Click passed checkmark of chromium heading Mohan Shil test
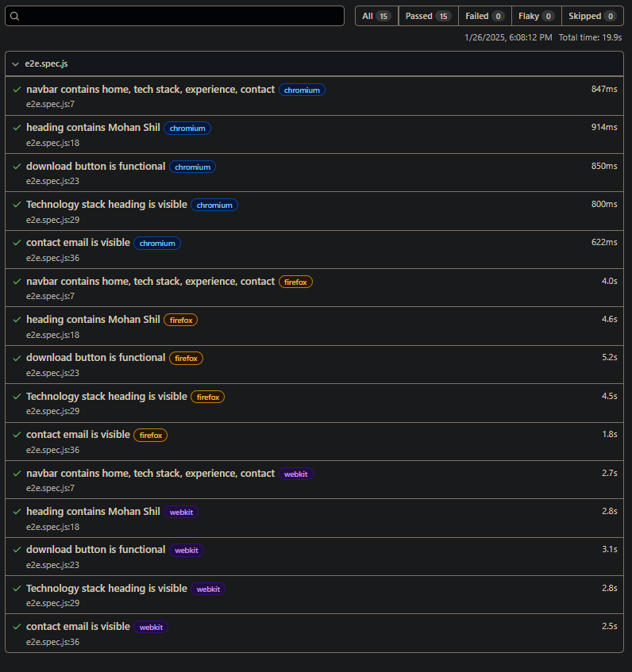 (x=17, y=128)
